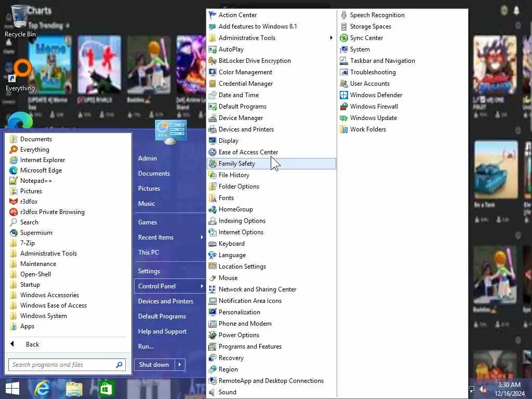Screen dimensions: 532x399
Task: Open the Sound speaker icon
Action: [x=212, y=392]
